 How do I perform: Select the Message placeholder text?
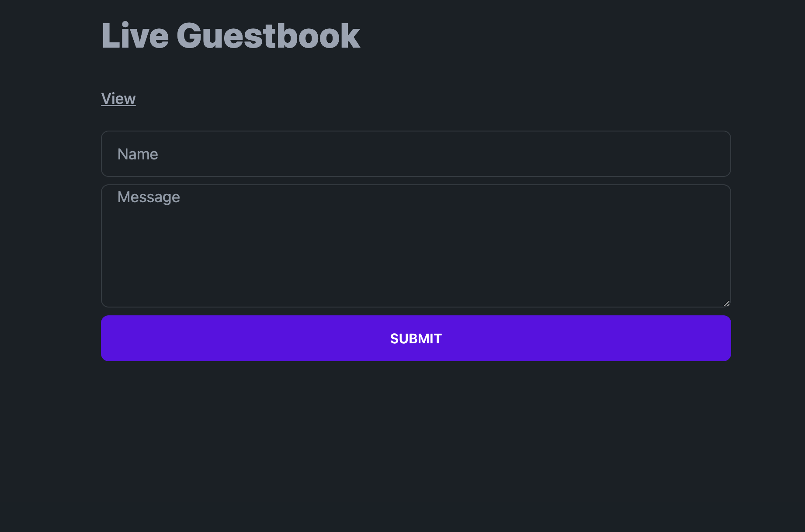click(149, 197)
